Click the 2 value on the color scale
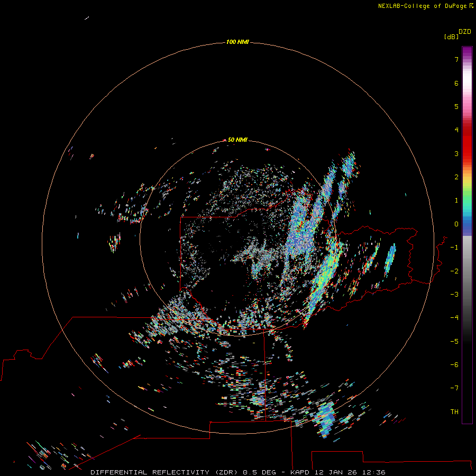This screenshot has width=476, height=476. 456,177
